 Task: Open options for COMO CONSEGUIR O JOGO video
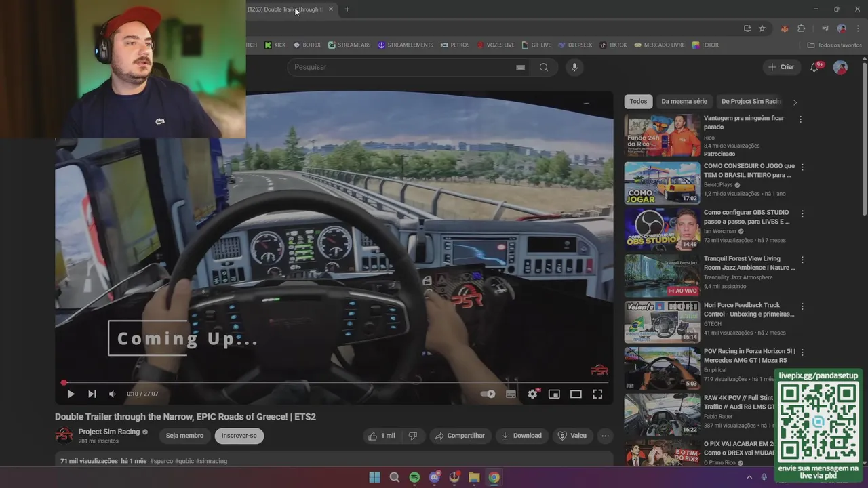click(802, 167)
